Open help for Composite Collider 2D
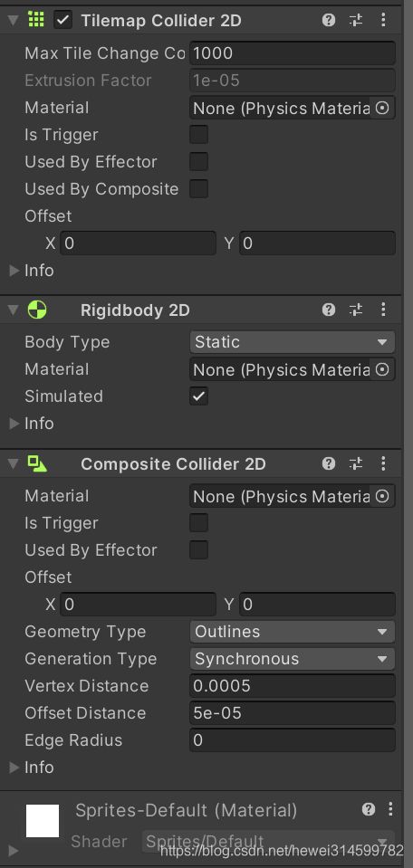 pyautogui.click(x=328, y=463)
